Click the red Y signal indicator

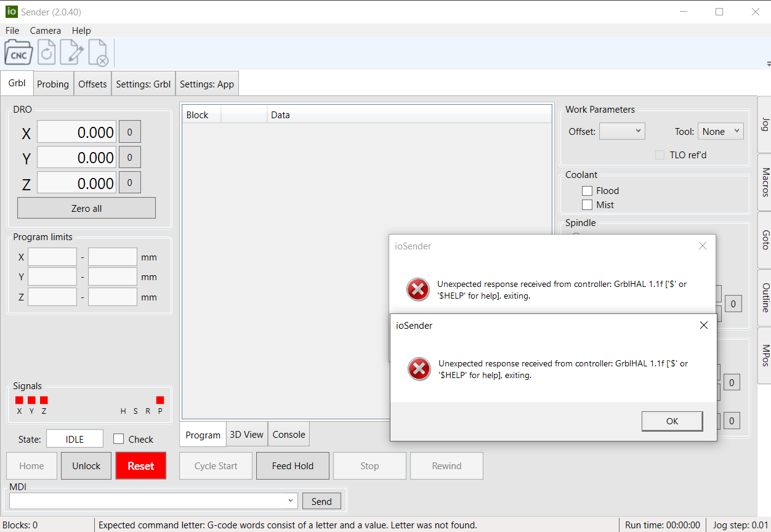tap(31, 400)
